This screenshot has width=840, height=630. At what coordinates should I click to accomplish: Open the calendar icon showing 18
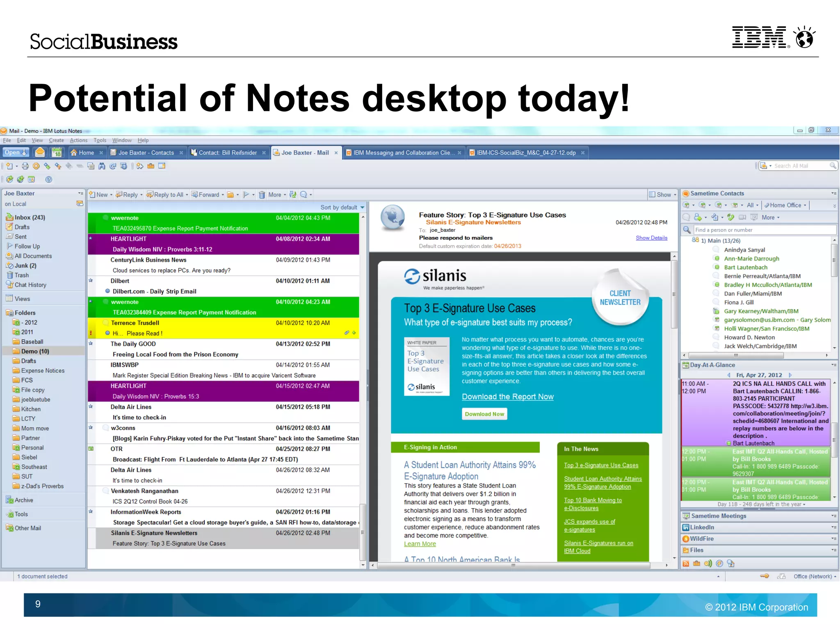[x=57, y=153]
